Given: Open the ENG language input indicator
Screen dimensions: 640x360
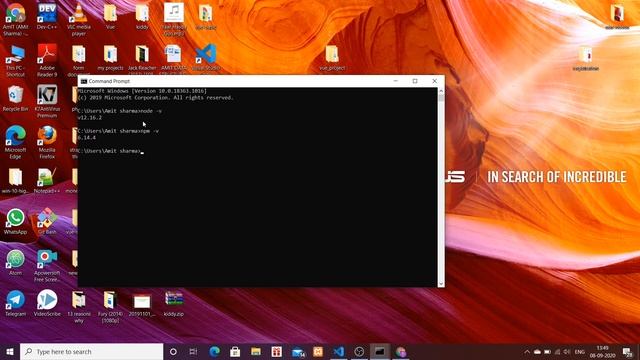Looking at the screenshot, I should pos(580,352).
